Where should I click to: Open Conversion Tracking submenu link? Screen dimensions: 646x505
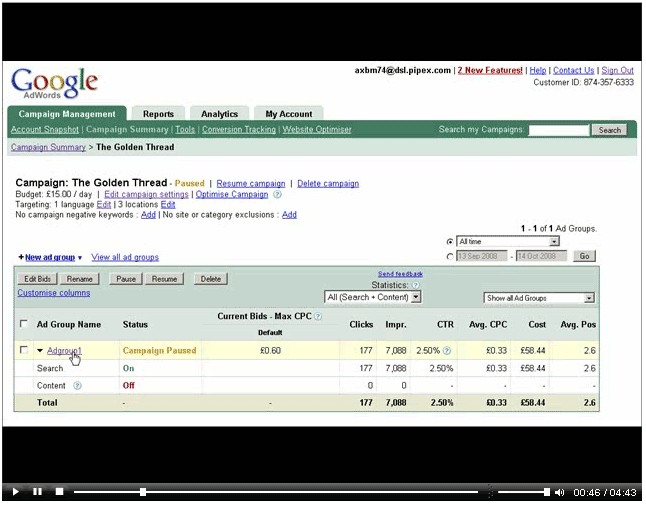(x=239, y=129)
